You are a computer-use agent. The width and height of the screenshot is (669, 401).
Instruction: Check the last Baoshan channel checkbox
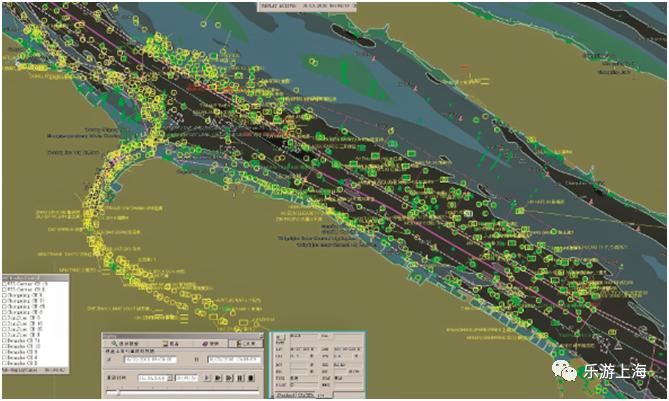point(5,363)
